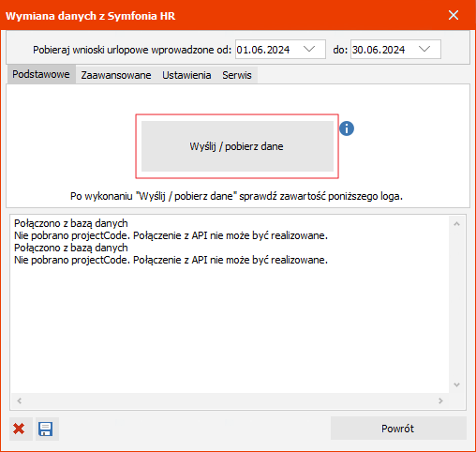
Task: Click the Wyślij / pobierz dane button
Action: point(237,146)
